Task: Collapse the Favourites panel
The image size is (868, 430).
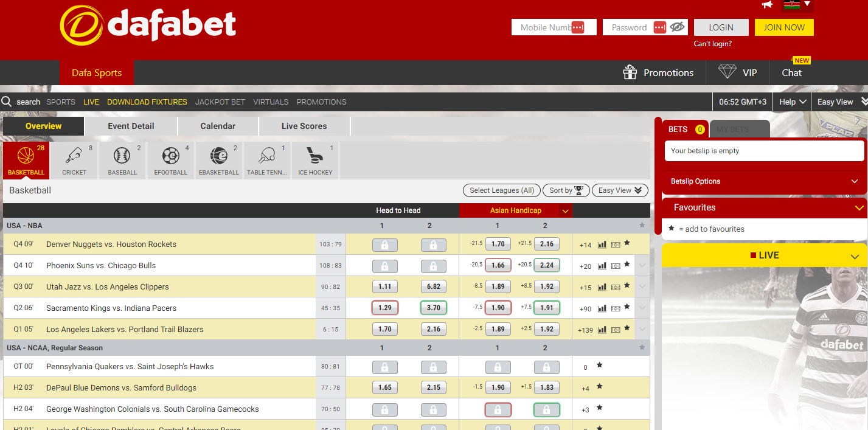Action: click(x=859, y=208)
